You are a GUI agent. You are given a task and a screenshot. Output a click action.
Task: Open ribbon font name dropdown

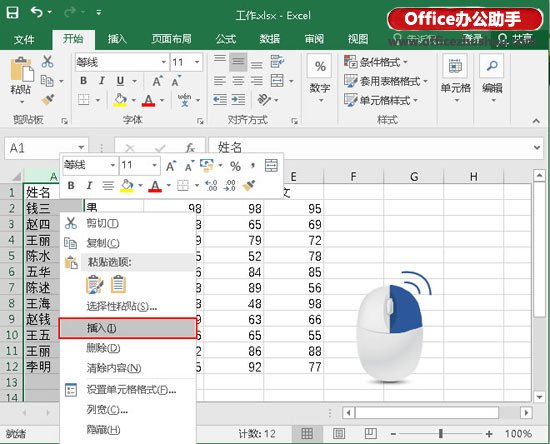(164, 62)
